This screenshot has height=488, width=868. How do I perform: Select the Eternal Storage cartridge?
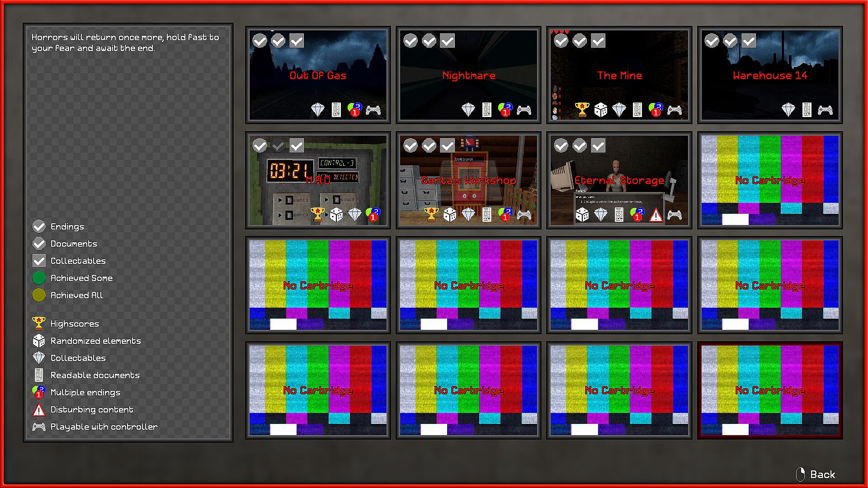click(619, 180)
